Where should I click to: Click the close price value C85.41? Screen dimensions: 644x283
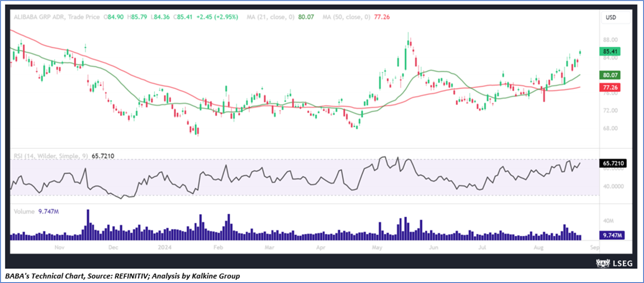[x=183, y=17]
